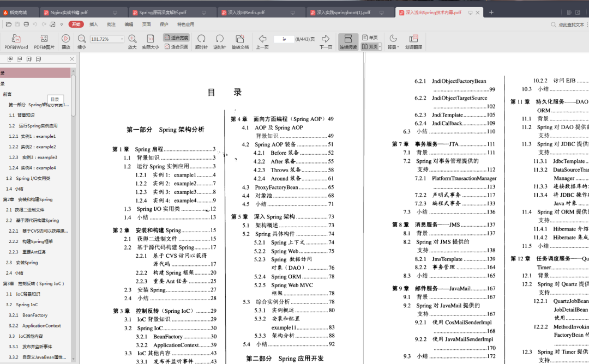589x364 pixels.
Task: Select bookmark 前言
Action: (7, 94)
